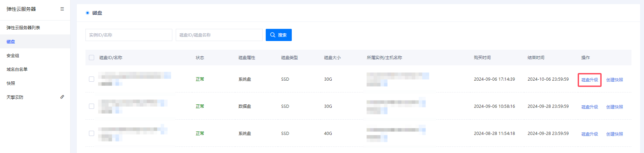Collapse the sidebar menu icon
Screen dimensions: 644x153
(62, 9)
